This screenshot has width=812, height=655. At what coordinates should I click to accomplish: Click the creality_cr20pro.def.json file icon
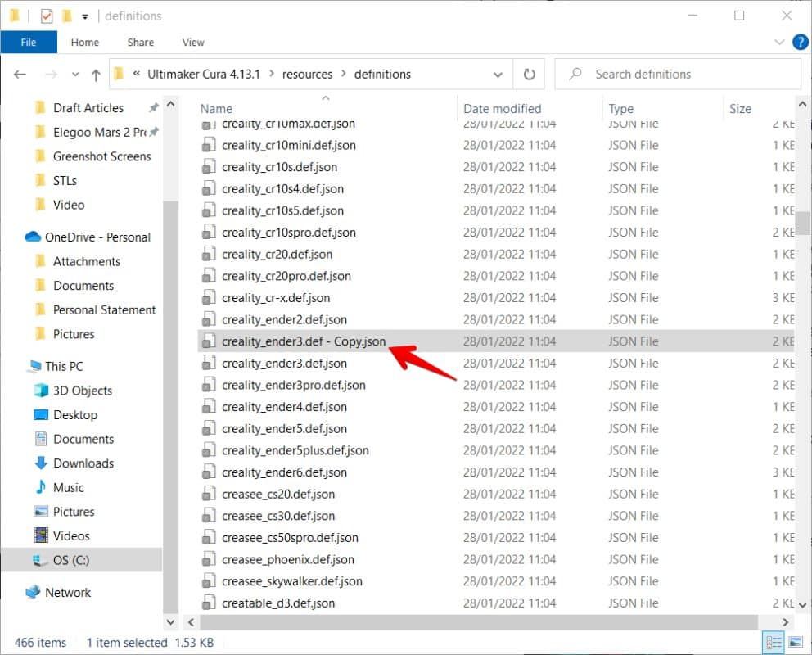209,276
